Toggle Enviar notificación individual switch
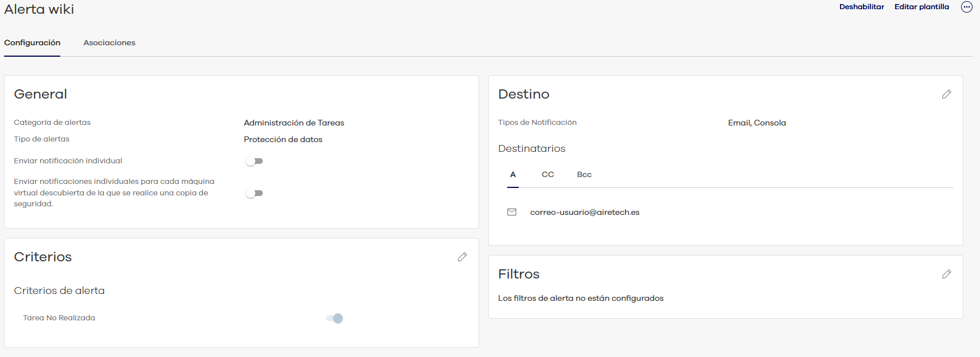Viewport: 980px width, 357px height. coord(254,161)
